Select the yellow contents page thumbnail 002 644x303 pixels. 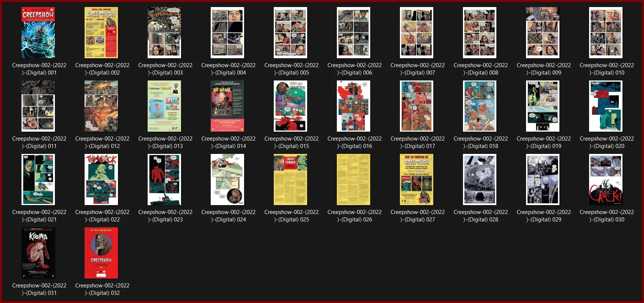[x=101, y=33]
